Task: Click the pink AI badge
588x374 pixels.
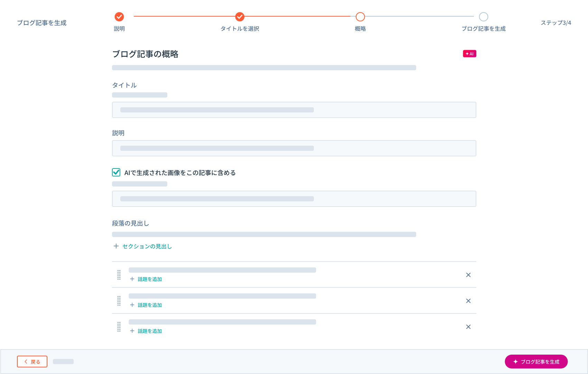Action: tap(469, 54)
